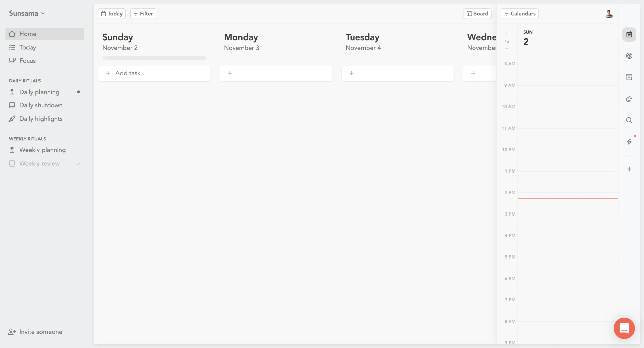Open the Filter options
The height and width of the screenshot is (348, 644).
(x=143, y=13)
